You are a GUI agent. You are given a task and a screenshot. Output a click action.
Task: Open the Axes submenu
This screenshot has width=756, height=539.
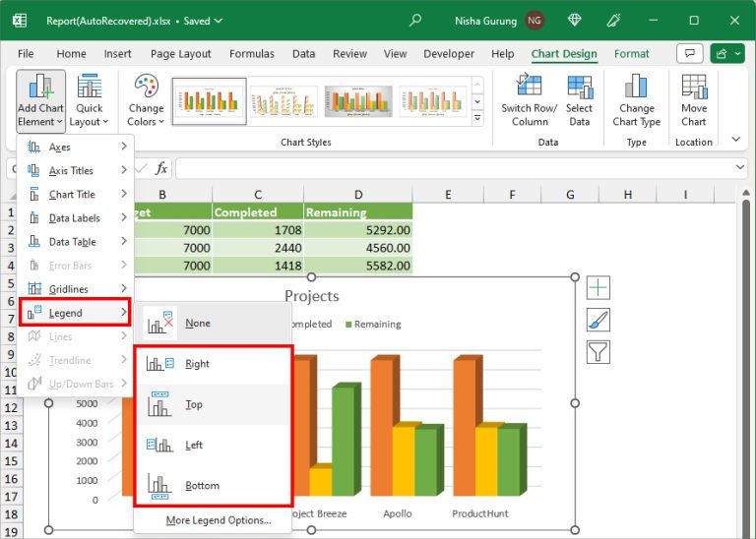[76, 147]
